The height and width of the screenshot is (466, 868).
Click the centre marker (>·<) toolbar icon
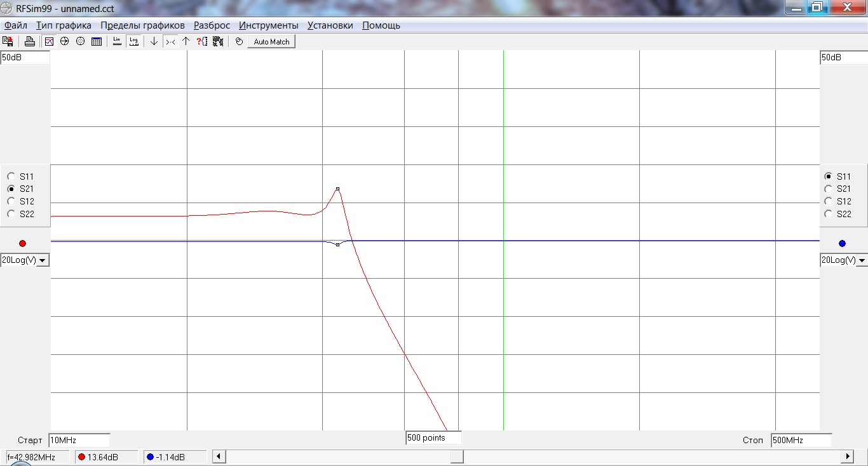click(x=170, y=41)
